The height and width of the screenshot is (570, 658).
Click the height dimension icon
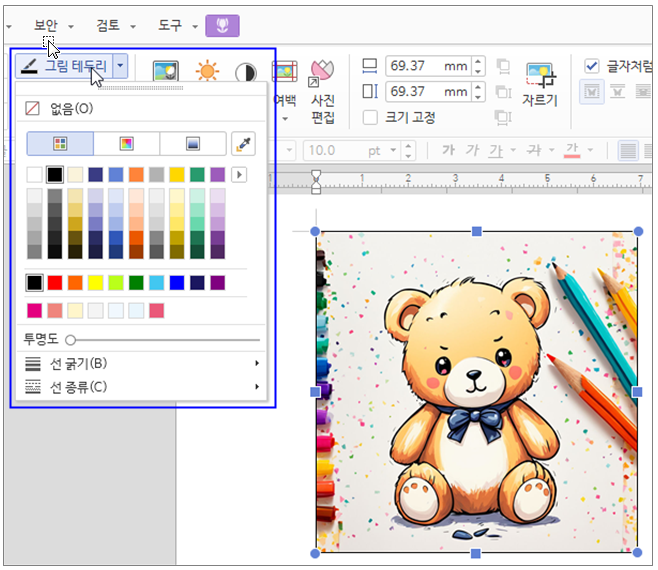click(370, 92)
